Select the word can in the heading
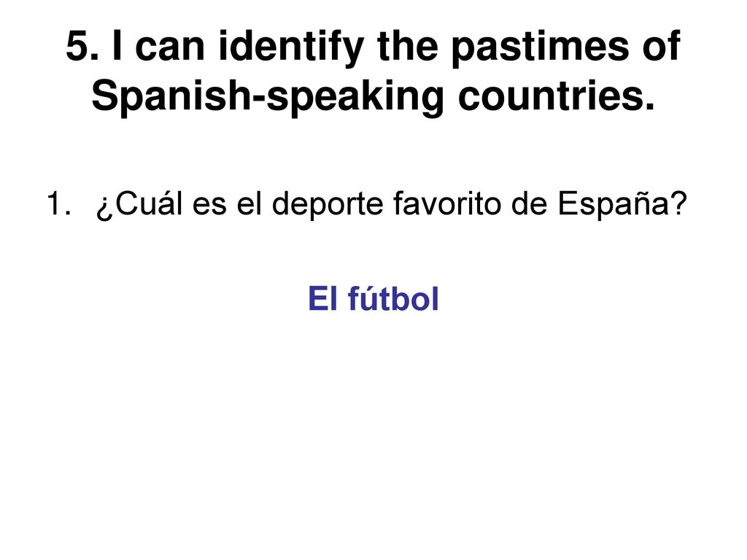The width and height of the screenshot is (747, 560). tap(170, 47)
